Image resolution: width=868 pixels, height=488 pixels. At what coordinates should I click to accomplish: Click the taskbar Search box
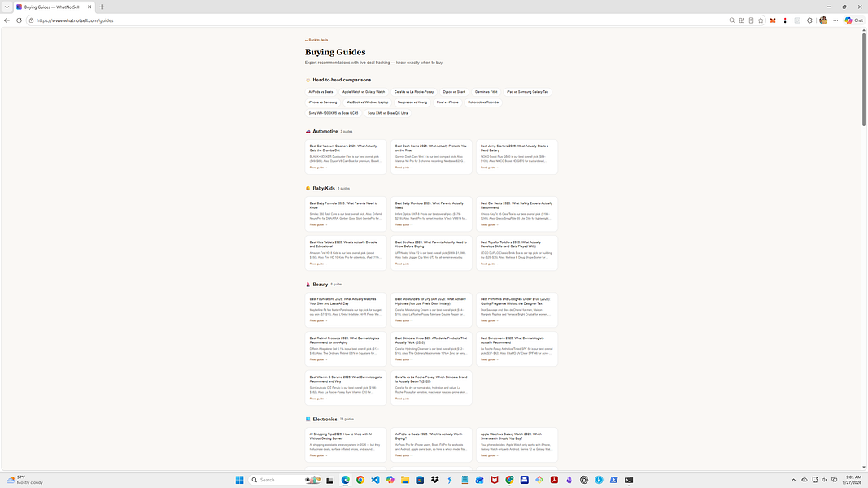285,480
